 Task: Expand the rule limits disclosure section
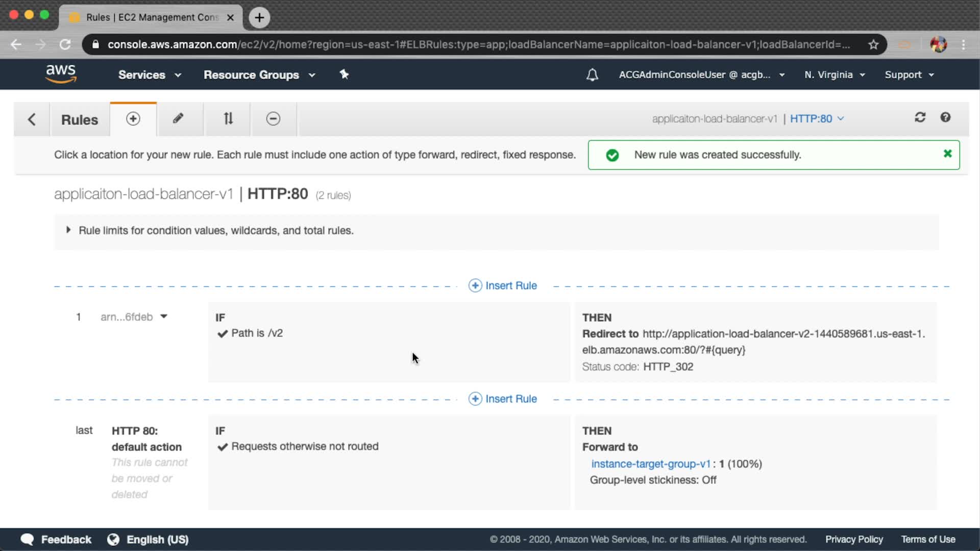pos(68,230)
